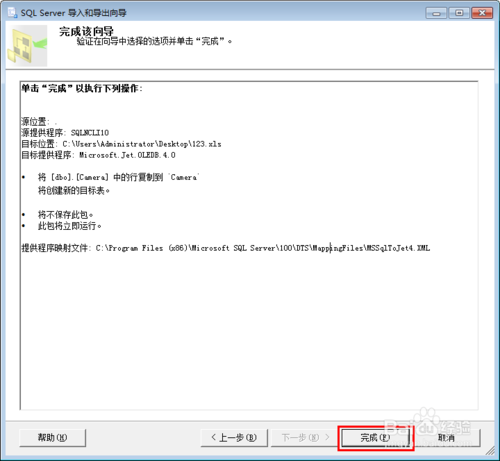
Task: Click 目标提供程序 Microsoft.Jet.OLEDB.4.0 line
Action: (x=98, y=155)
